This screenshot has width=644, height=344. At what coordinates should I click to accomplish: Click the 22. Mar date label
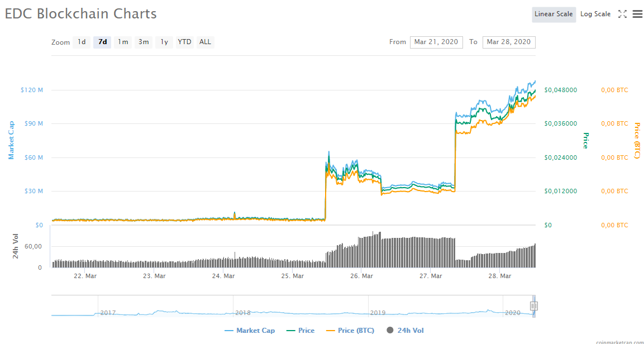(85, 276)
